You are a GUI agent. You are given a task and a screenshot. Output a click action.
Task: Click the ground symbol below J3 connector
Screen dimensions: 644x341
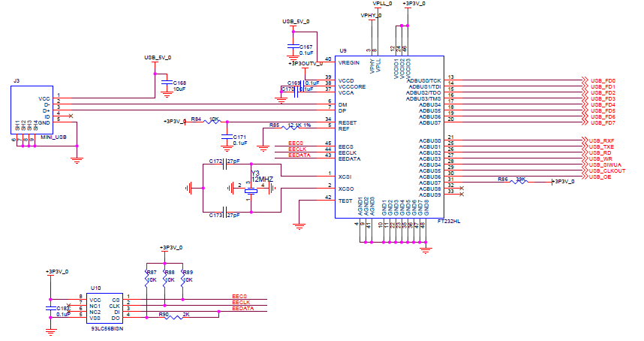pos(77,160)
